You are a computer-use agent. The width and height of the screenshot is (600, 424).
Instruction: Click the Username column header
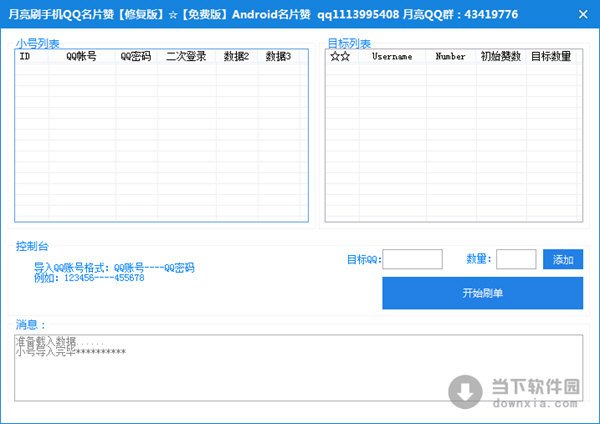[x=393, y=56]
